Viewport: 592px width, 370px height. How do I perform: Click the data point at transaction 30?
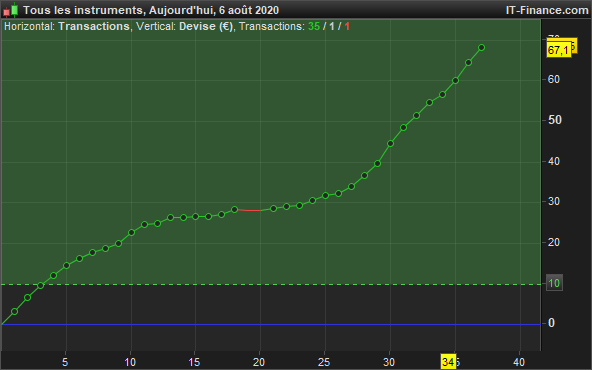(390, 143)
